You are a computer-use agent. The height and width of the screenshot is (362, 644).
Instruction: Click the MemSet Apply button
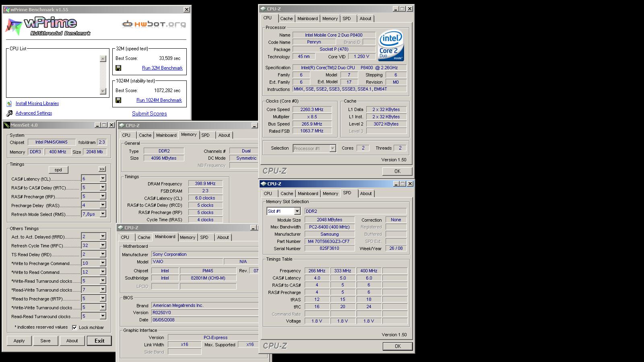point(19,341)
